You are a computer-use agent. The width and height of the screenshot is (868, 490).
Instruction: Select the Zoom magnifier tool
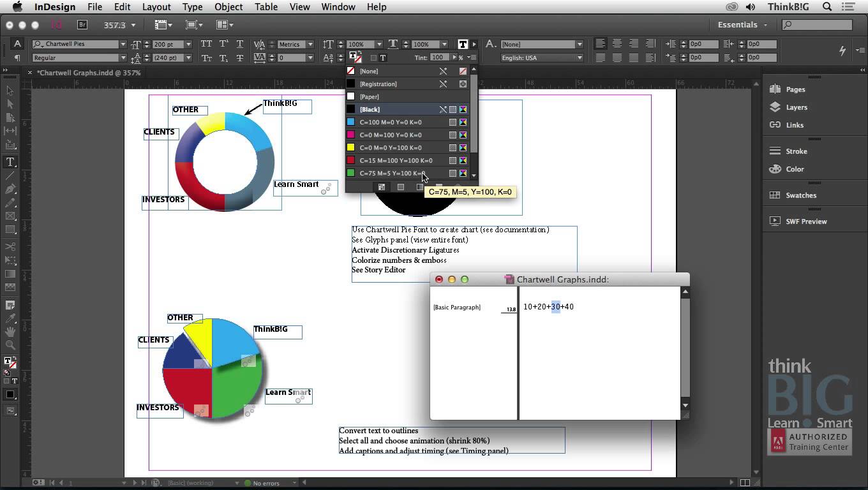(10, 345)
